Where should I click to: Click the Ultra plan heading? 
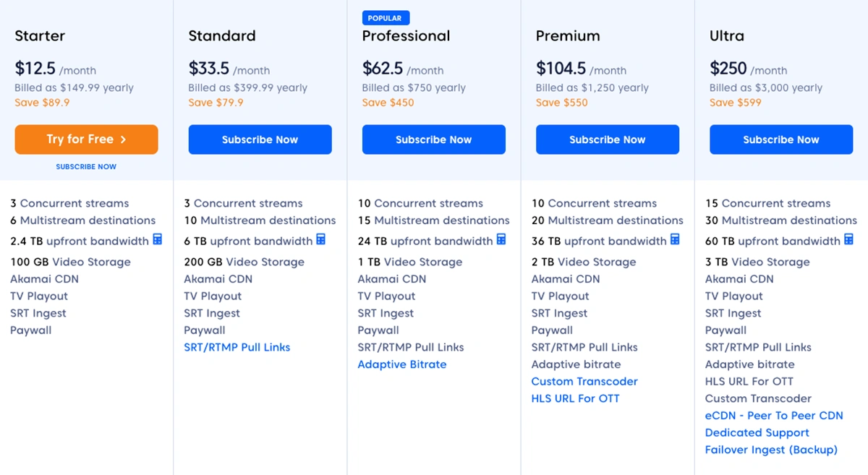(x=726, y=36)
